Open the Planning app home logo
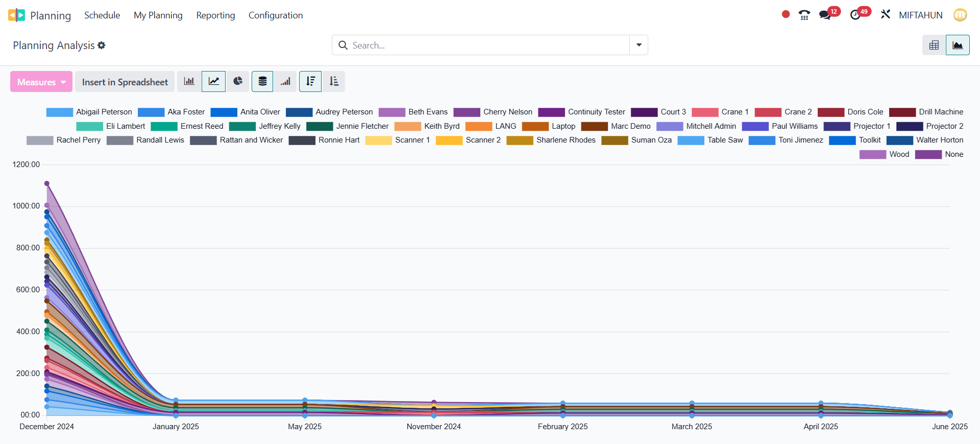Viewport: 980px width, 444px height. click(16, 15)
